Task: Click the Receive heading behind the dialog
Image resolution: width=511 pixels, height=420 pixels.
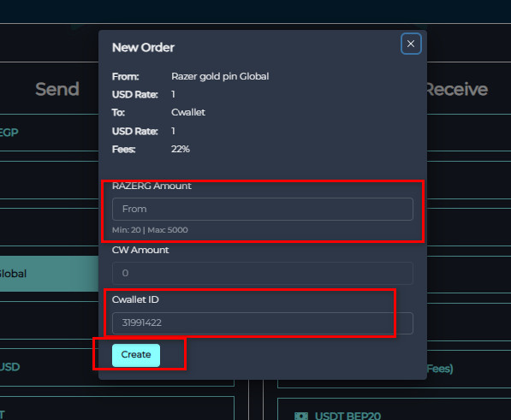Action: [x=457, y=89]
